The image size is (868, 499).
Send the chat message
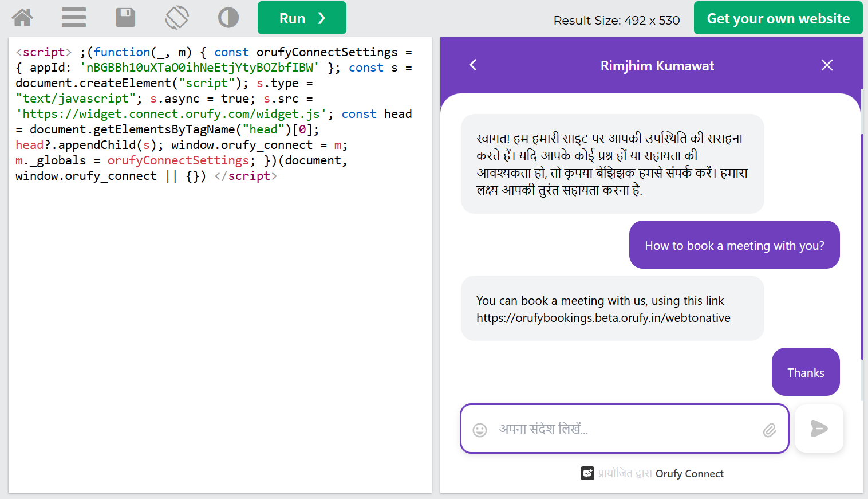819,429
